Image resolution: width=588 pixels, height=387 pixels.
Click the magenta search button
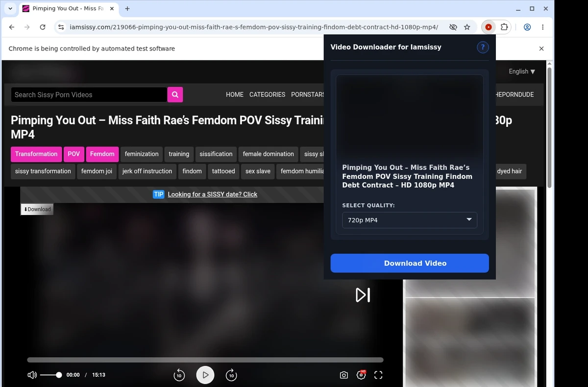coord(175,95)
